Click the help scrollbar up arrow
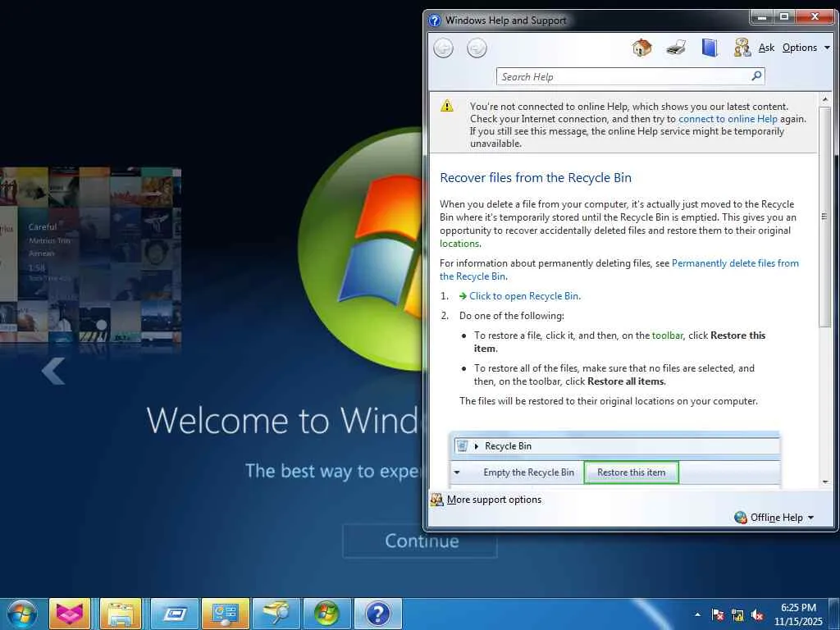840x630 pixels. (825, 99)
